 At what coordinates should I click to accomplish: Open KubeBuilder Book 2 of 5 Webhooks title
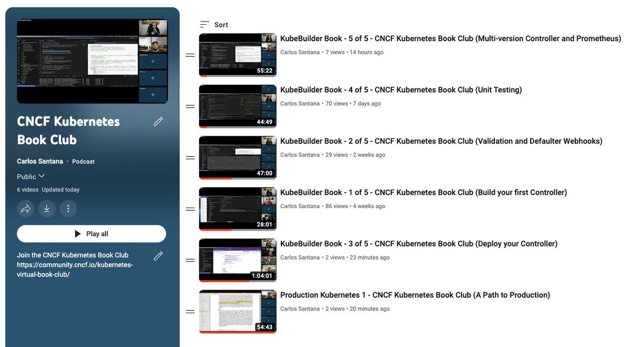coord(441,141)
